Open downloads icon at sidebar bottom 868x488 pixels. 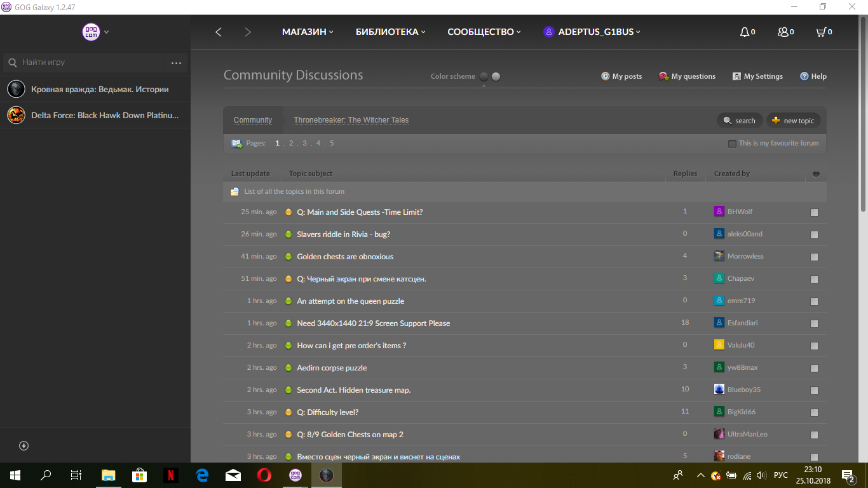(24, 445)
